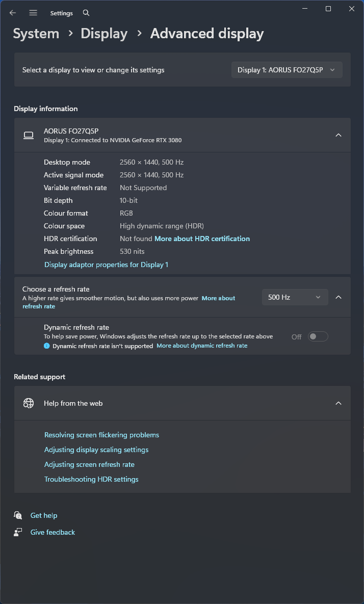Image resolution: width=364 pixels, height=604 pixels.
Task: Click the globe icon for web help
Action: (x=29, y=403)
